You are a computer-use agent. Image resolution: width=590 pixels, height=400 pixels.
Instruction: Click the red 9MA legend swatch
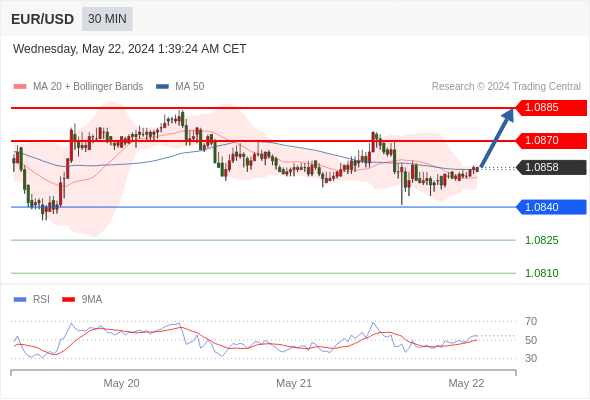(x=68, y=300)
